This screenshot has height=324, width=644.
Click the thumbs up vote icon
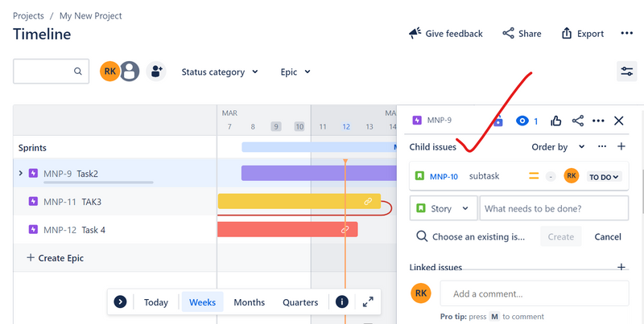556,121
